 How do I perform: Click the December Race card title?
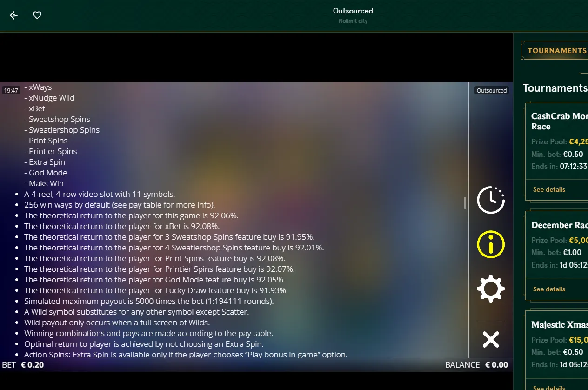pyautogui.click(x=560, y=225)
